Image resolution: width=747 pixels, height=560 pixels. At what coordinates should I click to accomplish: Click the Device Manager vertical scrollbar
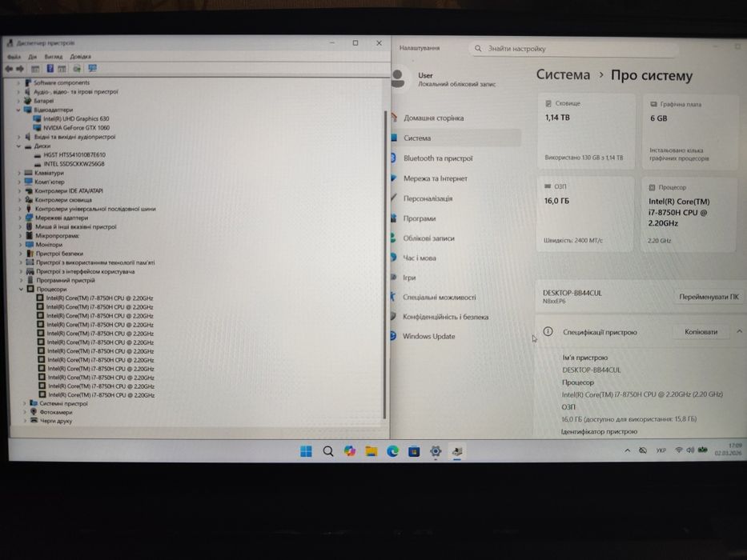385,264
